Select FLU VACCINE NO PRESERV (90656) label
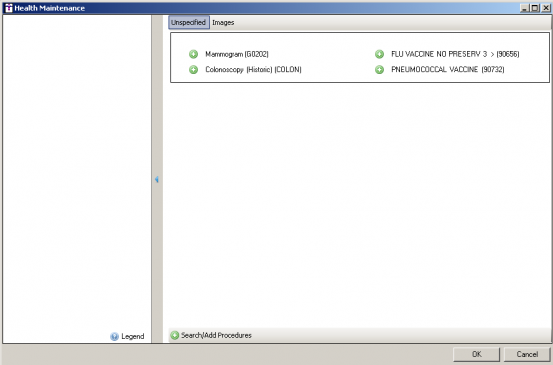Viewport: 553px width, 365px height. tap(455, 54)
